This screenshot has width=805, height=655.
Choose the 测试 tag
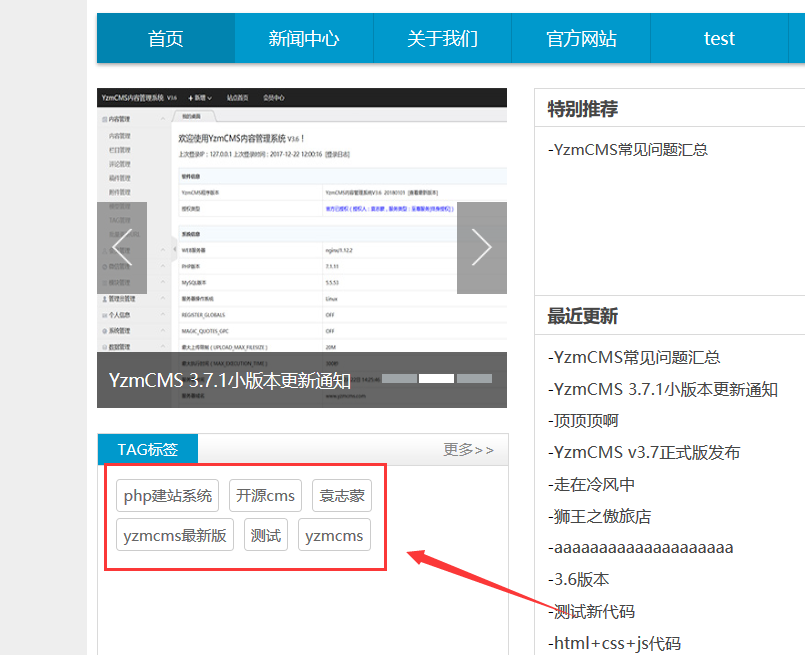[x=266, y=535]
